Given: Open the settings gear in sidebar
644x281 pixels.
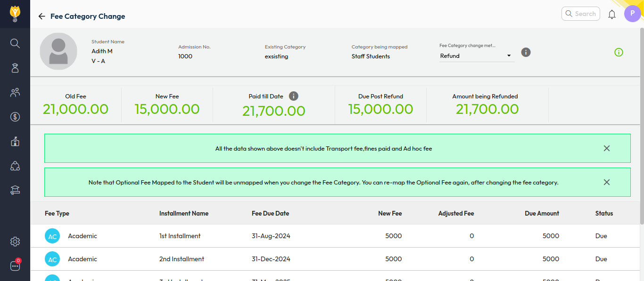Looking at the screenshot, I should pyautogui.click(x=15, y=241).
